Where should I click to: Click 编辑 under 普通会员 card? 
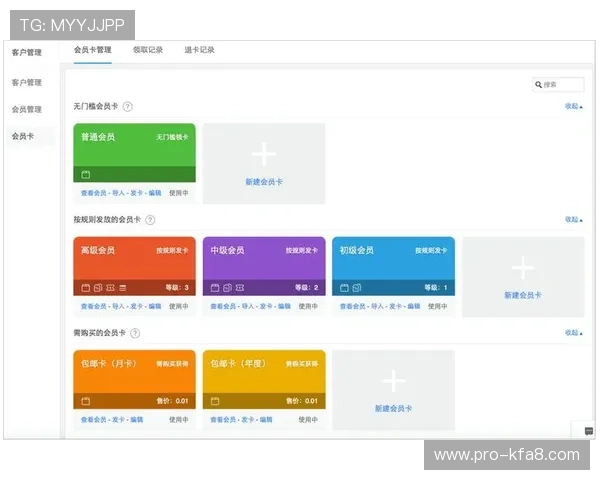pyautogui.click(x=155, y=193)
